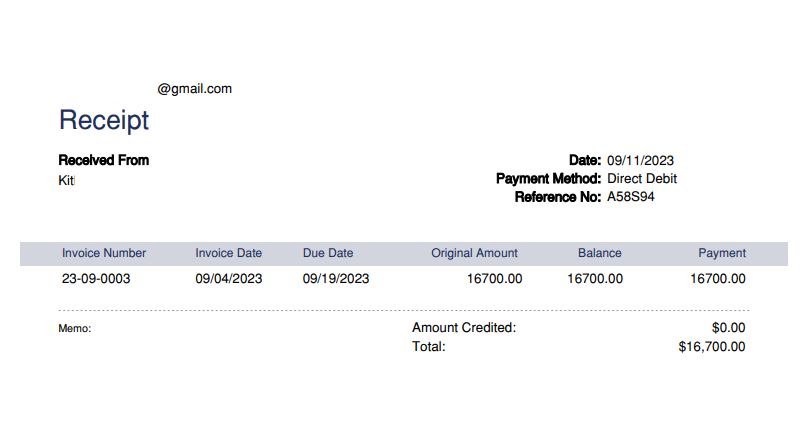Open invoice number 23-09-0003

tap(96, 279)
